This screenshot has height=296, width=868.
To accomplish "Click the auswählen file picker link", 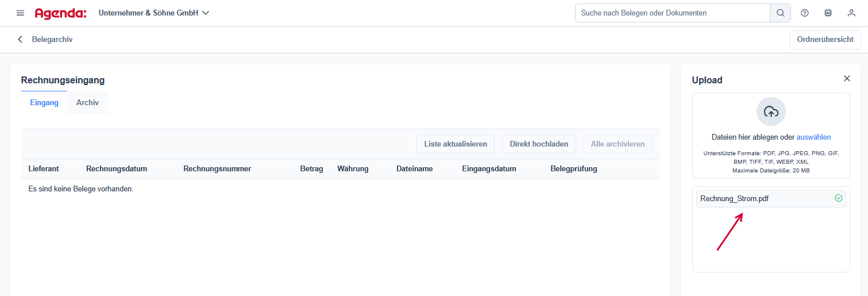I will pos(813,137).
